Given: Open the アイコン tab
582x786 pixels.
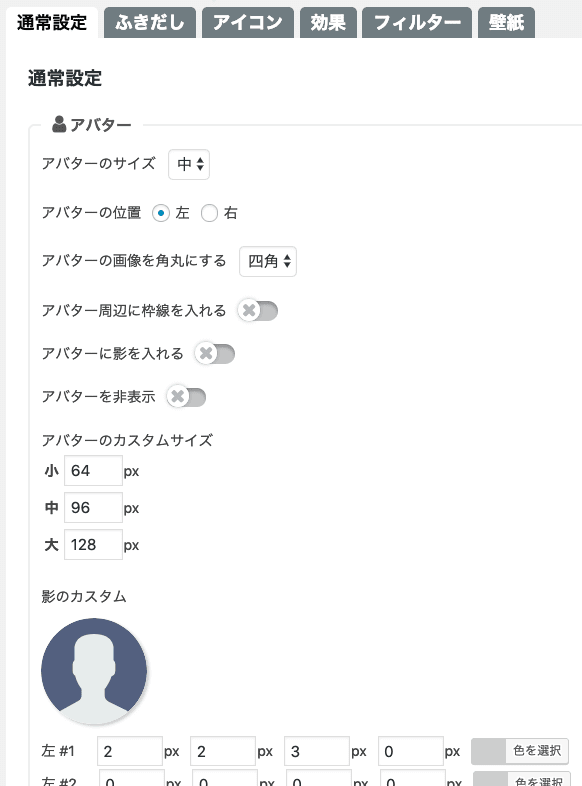Looking at the screenshot, I should click(x=248, y=23).
